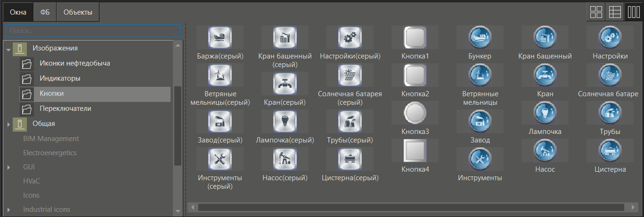Expand the GUI library node
The image size is (644, 217).
[9, 167]
